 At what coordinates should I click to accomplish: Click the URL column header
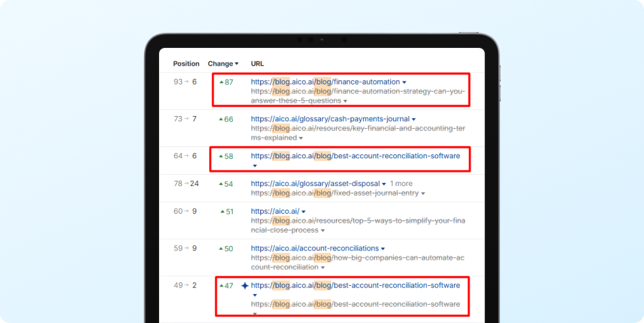coord(257,64)
